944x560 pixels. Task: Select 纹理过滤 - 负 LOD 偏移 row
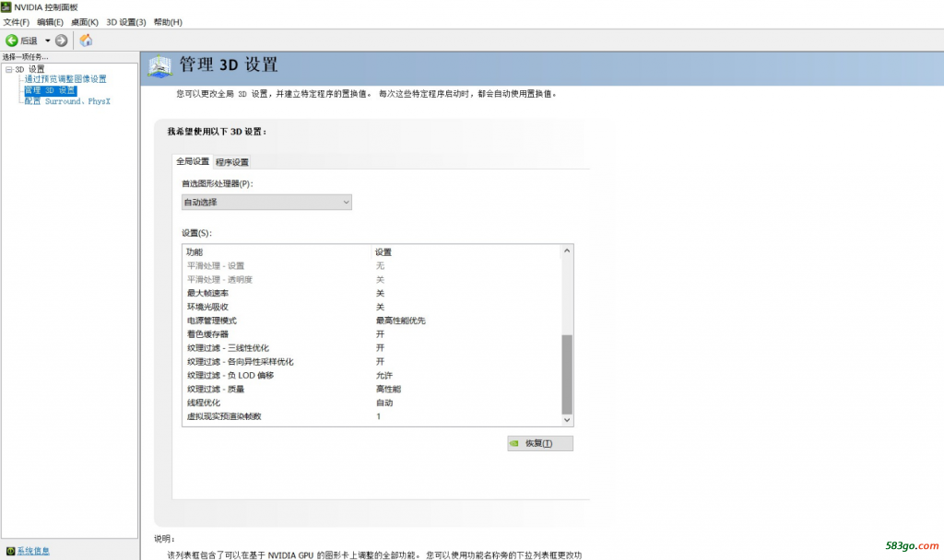coord(372,376)
